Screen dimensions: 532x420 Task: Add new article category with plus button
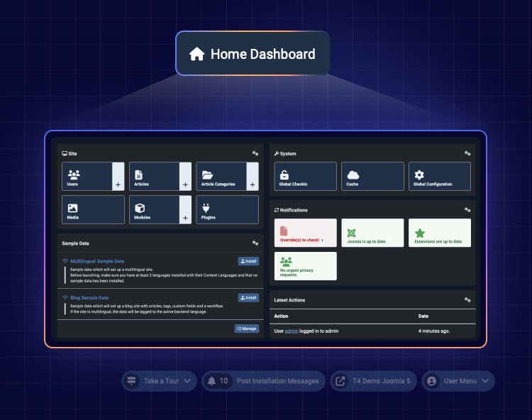point(253,176)
